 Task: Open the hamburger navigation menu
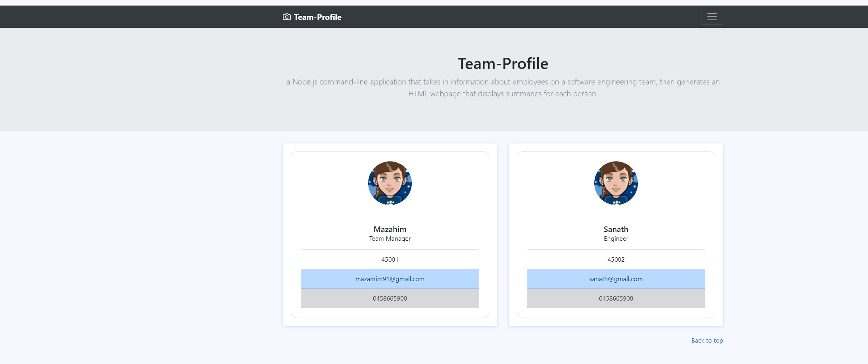coord(711,16)
